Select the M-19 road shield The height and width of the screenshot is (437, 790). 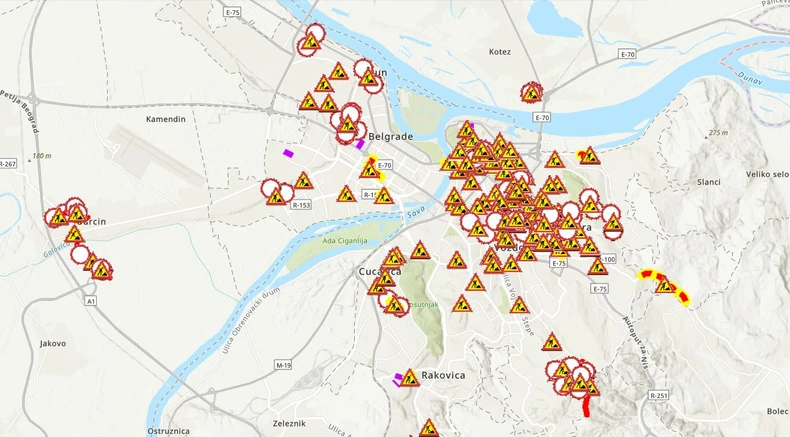(x=284, y=365)
